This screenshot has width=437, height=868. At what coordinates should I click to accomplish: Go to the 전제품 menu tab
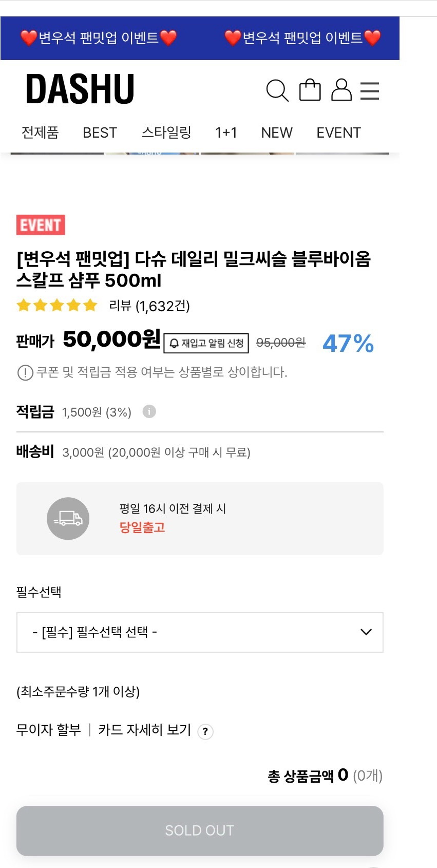(x=40, y=133)
